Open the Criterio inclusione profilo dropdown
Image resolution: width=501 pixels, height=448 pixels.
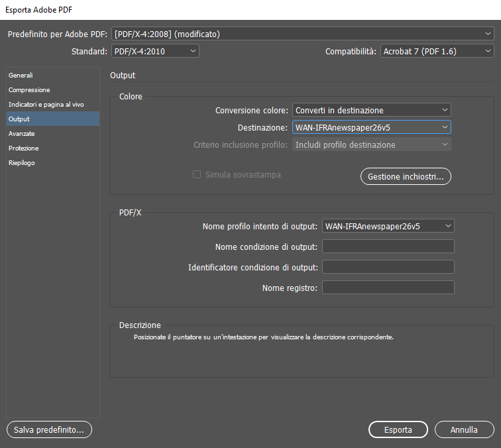pos(372,144)
